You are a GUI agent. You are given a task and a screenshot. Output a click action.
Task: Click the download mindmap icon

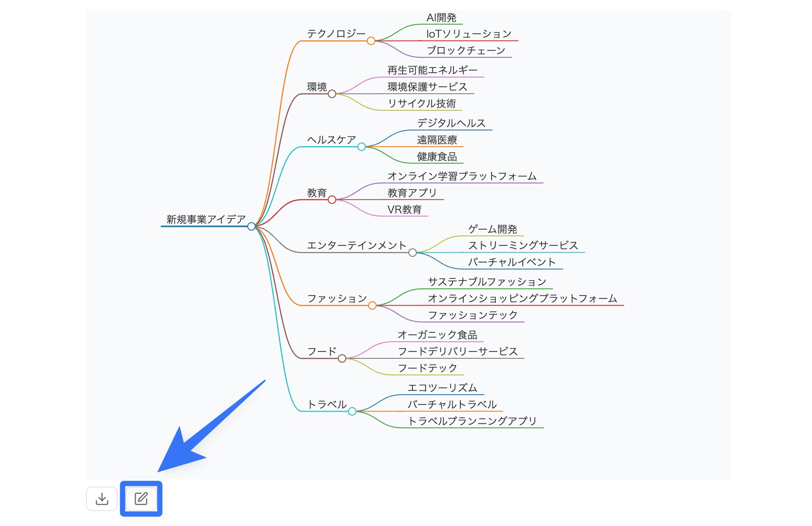point(102,499)
